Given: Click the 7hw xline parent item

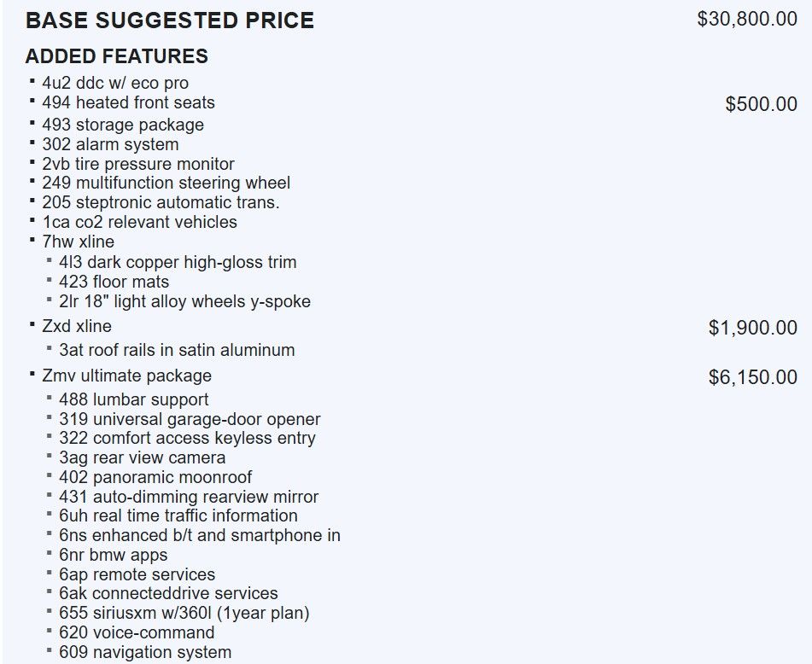Looking at the screenshot, I should (78, 242).
